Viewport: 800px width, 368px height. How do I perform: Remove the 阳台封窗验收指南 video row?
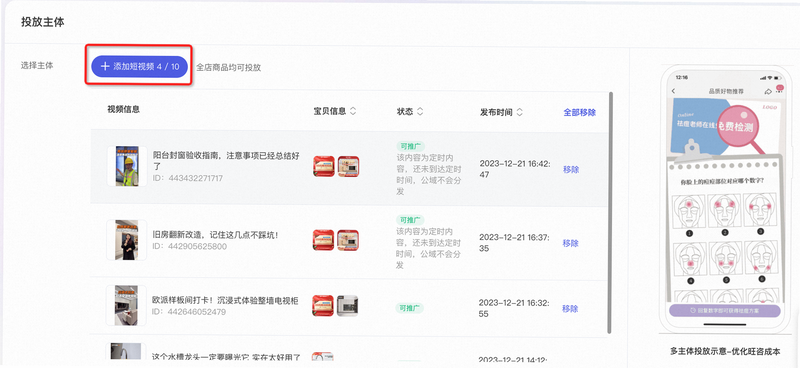tap(570, 169)
